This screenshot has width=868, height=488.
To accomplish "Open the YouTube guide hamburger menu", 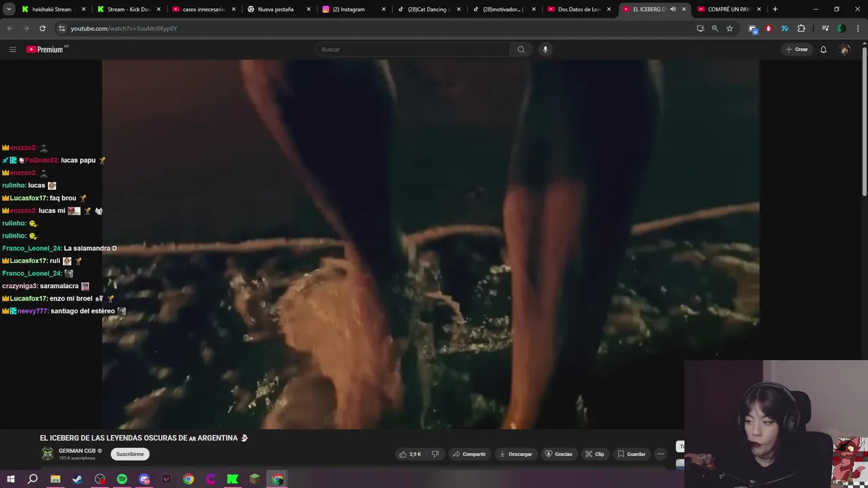I will point(12,49).
